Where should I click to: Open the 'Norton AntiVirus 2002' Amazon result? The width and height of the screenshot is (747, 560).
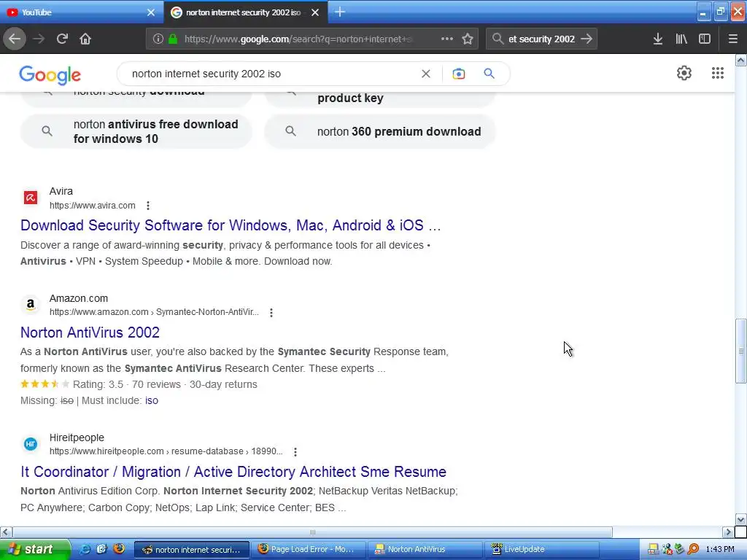point(90,332)
